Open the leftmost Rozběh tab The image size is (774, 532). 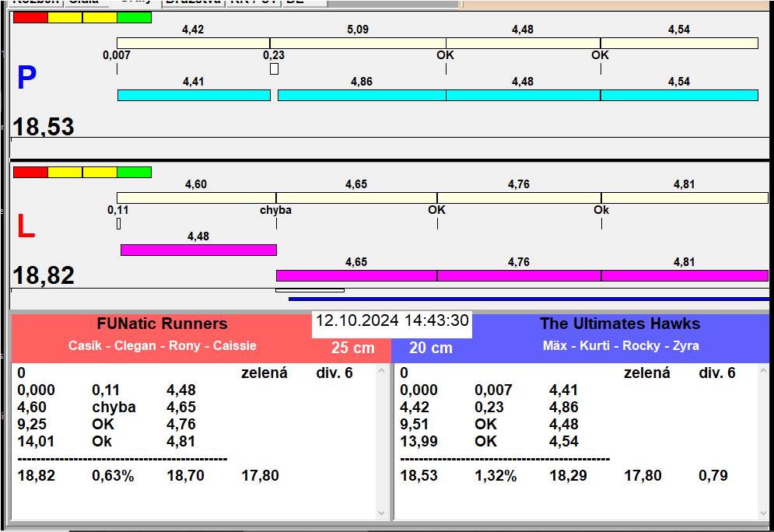tap(33, 2)
